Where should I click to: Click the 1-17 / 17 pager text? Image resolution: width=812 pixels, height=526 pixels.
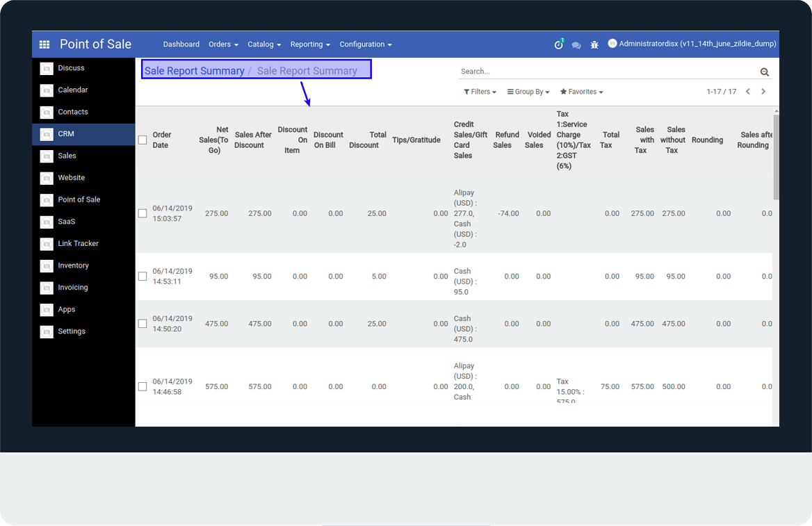coord(721,92)
